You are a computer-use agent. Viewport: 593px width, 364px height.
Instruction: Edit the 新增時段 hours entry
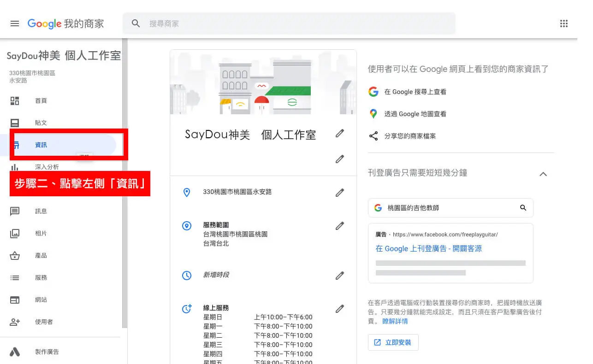340,276
